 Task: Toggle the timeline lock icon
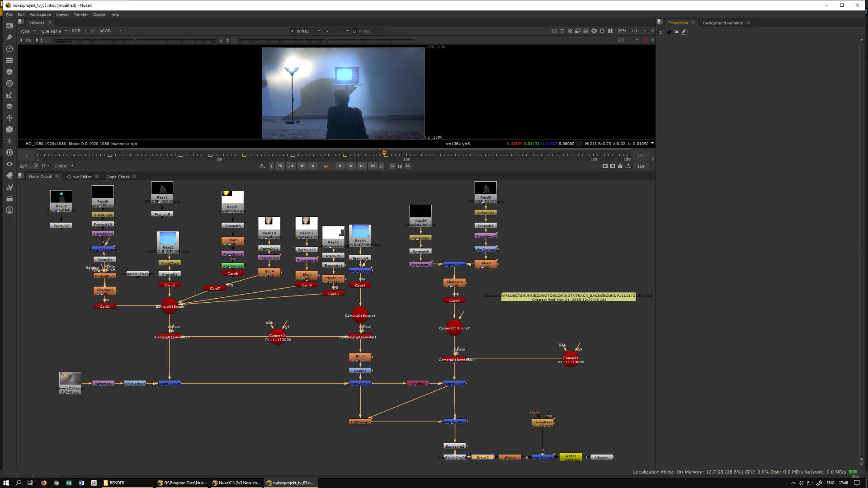coord(620,166)
